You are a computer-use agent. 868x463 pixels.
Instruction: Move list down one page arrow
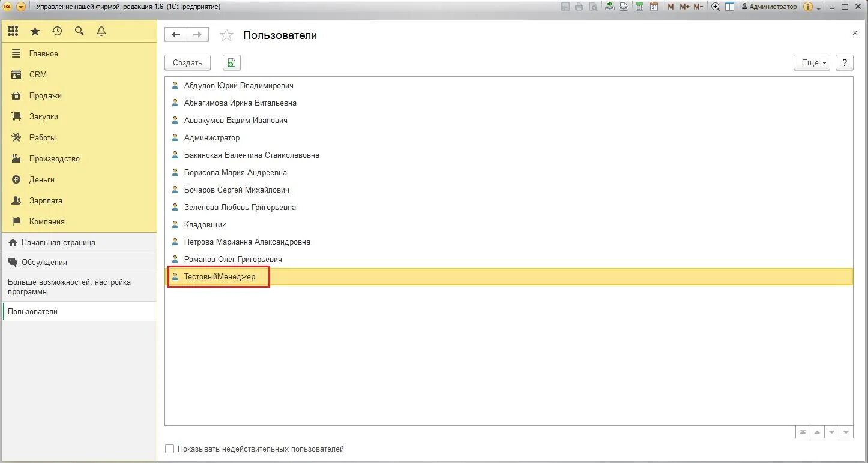click(831, 432)
